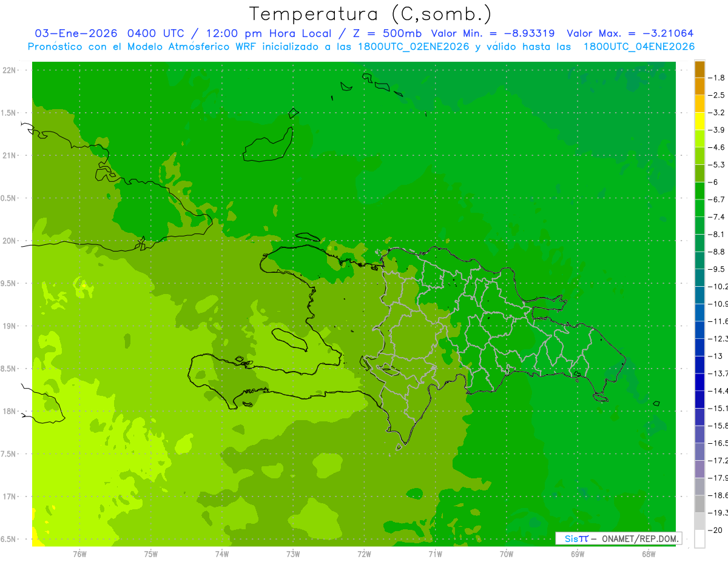728x562 pixels.
Task: Pick the brown swatch above -1.8
Action: 700,70
